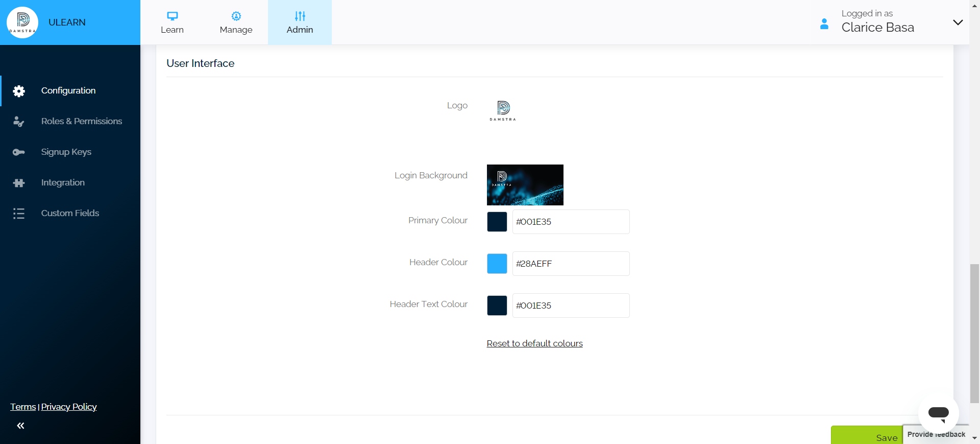Click the Configuration gear icon in sidebar
This screenshot has width=980, height=444.
[x=19, y=91]
